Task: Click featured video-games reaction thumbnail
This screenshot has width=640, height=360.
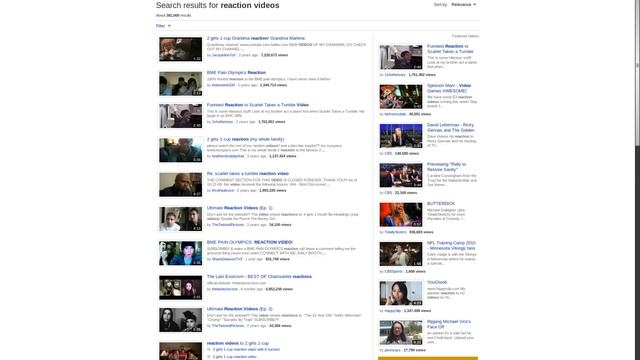Action: click(401, 97)
